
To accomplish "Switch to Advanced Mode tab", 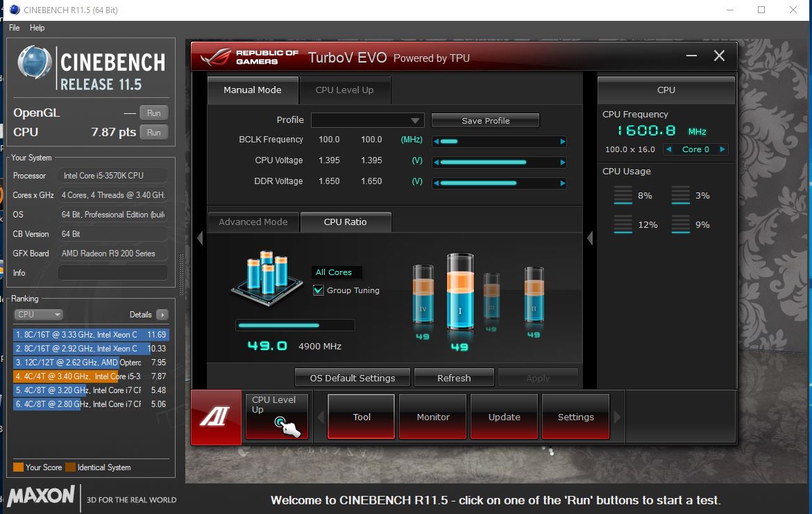I will tap(253, 222).
